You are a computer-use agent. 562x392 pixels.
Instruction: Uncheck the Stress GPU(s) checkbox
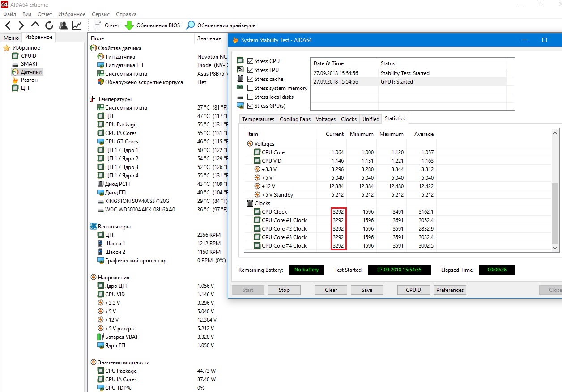coord(250,106)
